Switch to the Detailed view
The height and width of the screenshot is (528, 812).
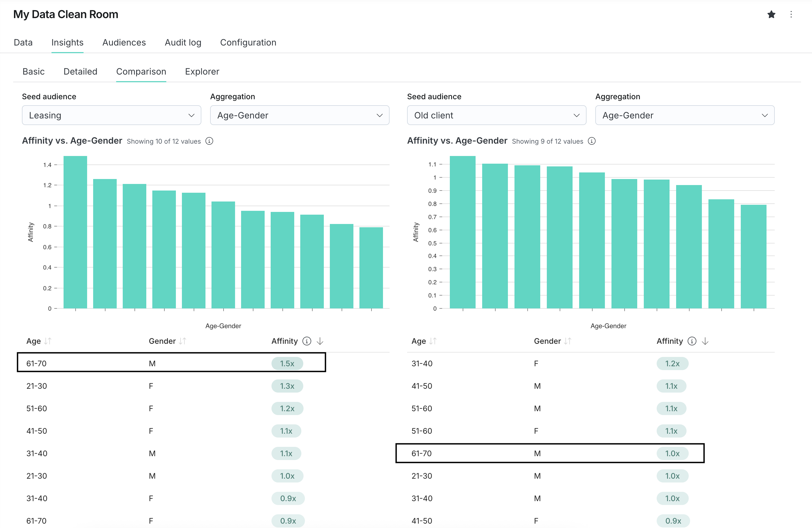point(81,71)
